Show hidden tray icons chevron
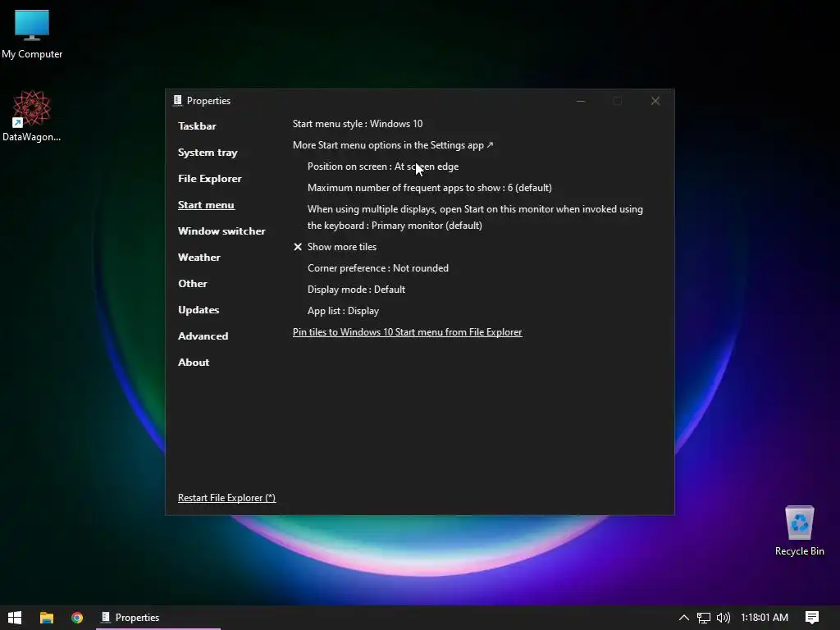 [683, 618]
